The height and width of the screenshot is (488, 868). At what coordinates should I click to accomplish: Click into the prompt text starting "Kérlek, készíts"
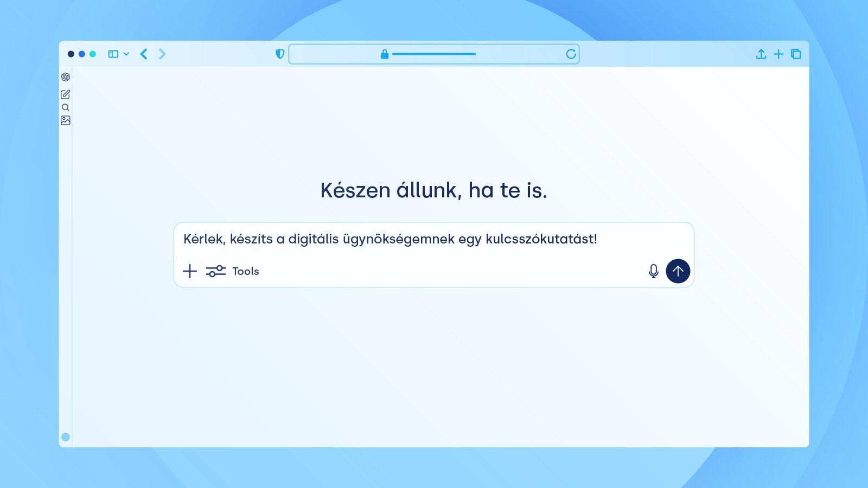point(390,239)
